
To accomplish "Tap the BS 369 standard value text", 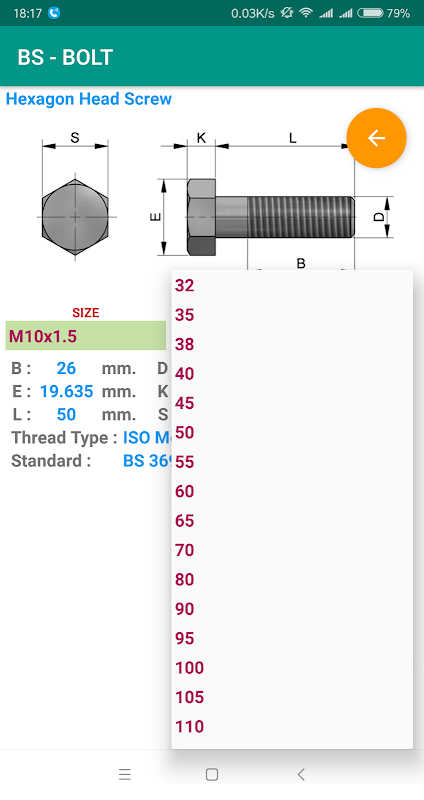I will coord(147,461).
